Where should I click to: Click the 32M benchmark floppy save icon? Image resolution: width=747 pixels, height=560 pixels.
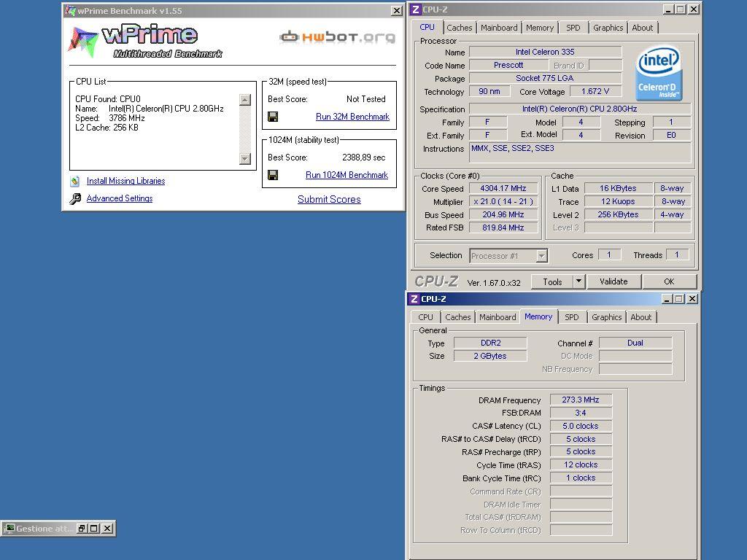(273, 117)
